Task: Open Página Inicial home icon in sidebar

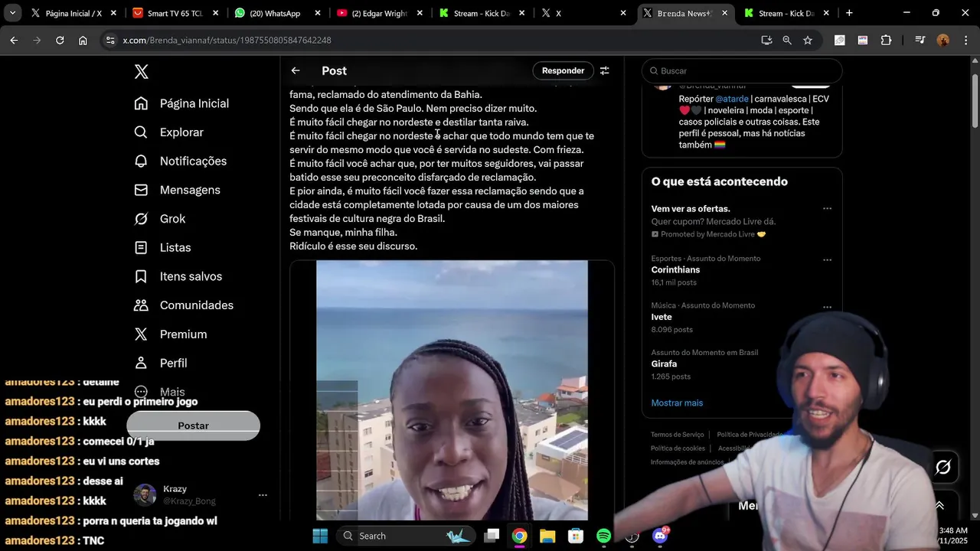Action: click(141, 103)
